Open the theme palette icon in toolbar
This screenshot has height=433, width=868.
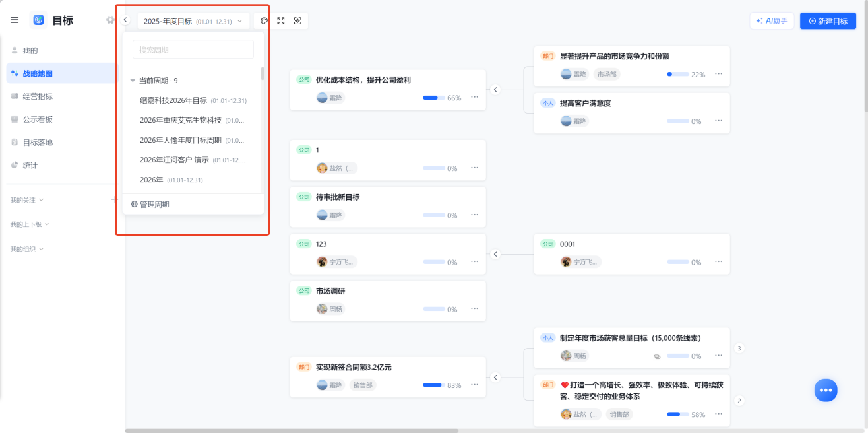(264, 21)
